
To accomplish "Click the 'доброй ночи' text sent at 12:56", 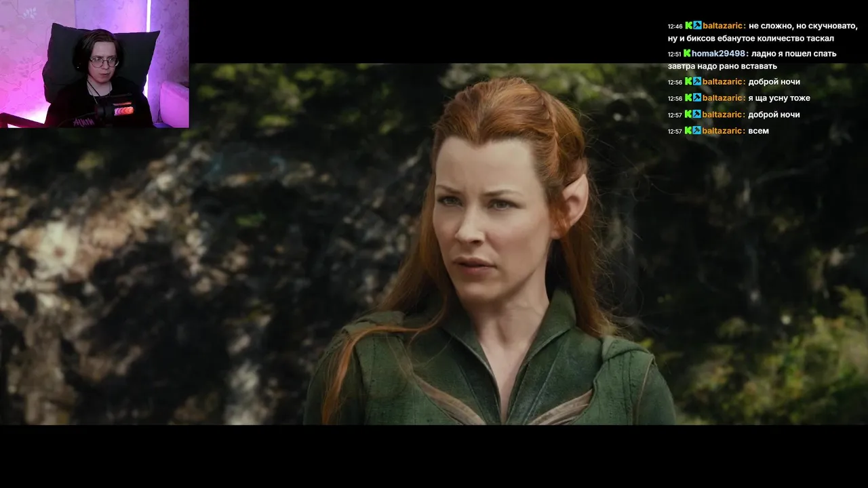I will 775,82.
